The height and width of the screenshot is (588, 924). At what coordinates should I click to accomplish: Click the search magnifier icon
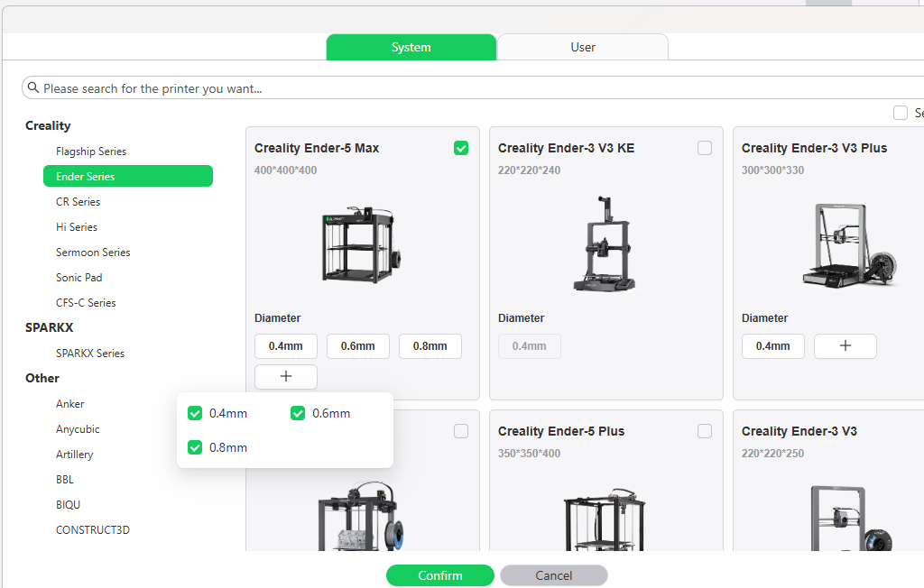[x=33, y=88]
